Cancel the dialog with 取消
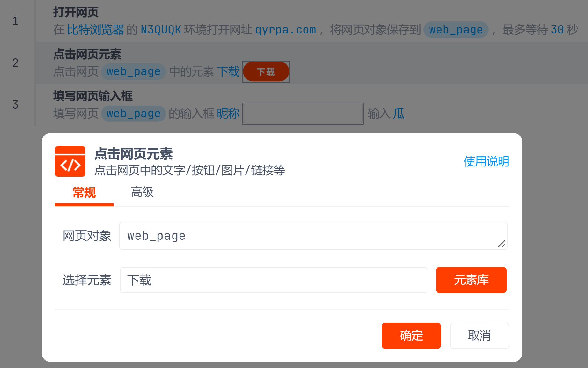The height and width of the screenshot is (368, 588). (479, 336)
